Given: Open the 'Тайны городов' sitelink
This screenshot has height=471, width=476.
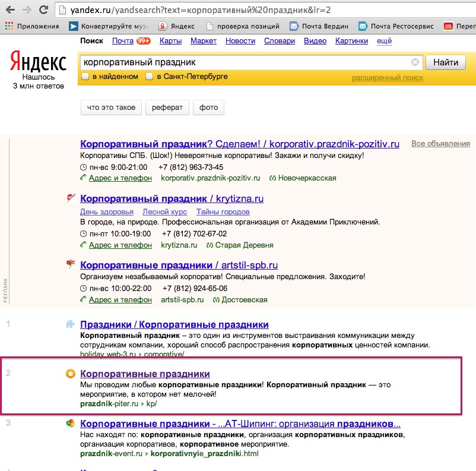Looking at the screenshot, I should 223,211.
